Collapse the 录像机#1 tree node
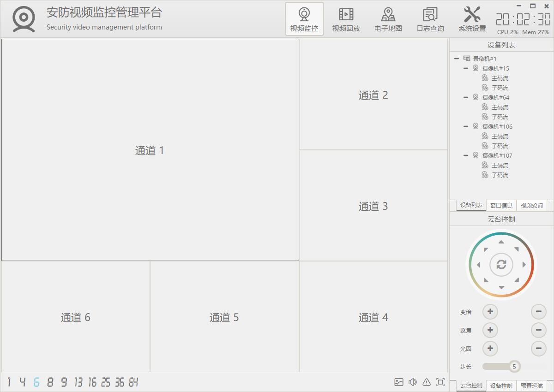 [x=456, y=59]
